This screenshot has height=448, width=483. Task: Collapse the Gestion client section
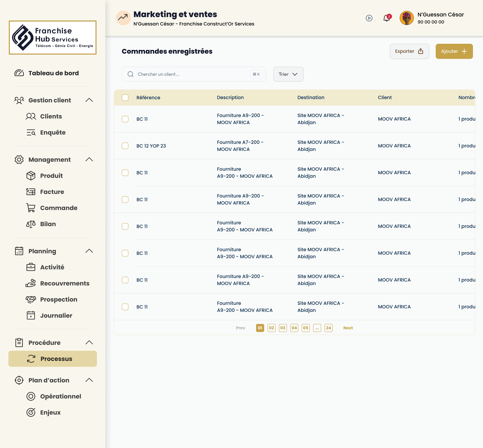(x=89, y=100)
